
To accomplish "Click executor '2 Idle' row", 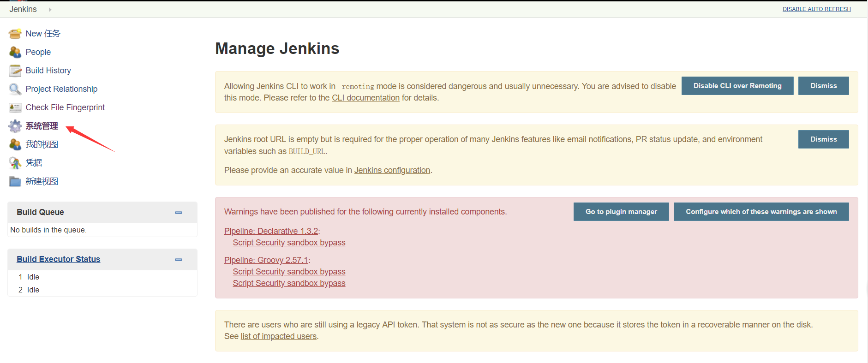I will (x=102, y=290).
